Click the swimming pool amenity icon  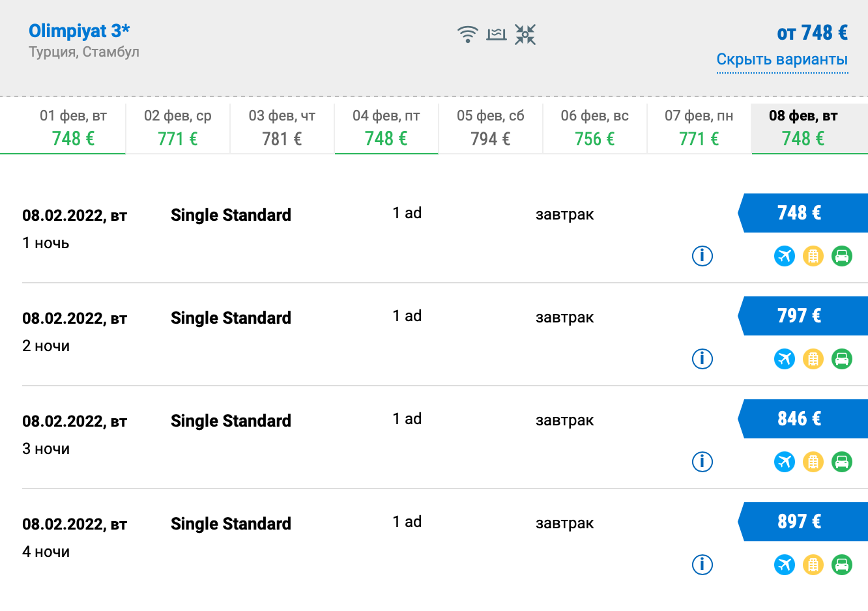[x=497, y=35]
